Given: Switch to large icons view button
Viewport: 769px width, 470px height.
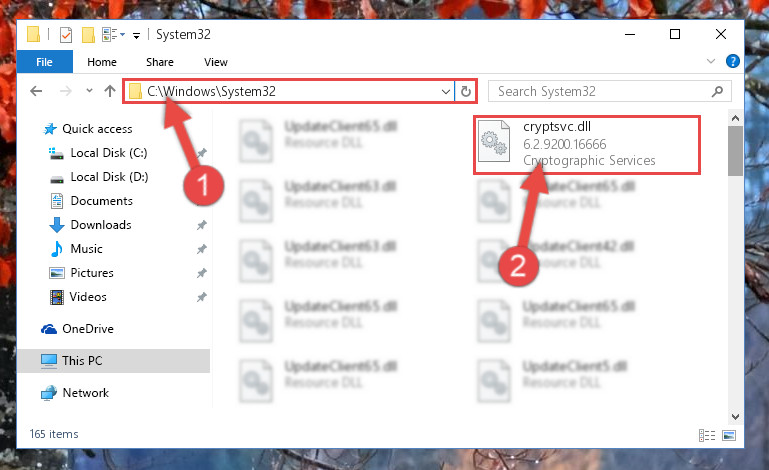Looking at the screenshot, I should point(729,435).
